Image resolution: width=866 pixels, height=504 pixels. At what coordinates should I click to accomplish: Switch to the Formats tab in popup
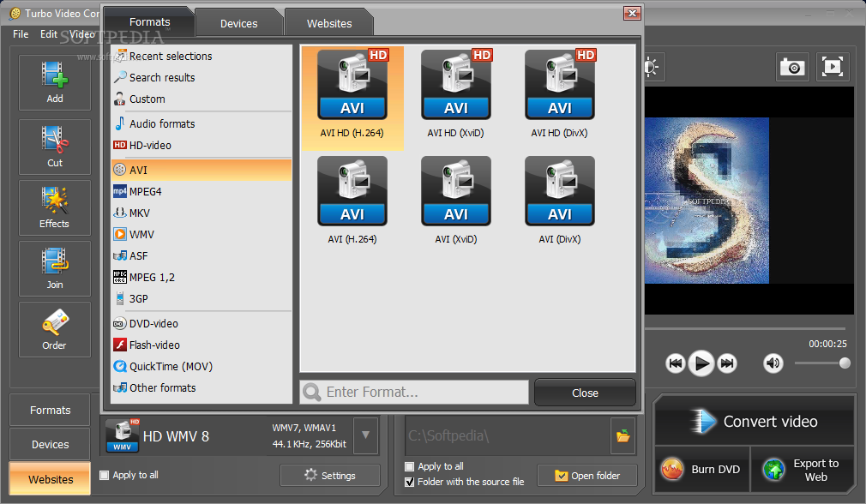pos(150,22)
